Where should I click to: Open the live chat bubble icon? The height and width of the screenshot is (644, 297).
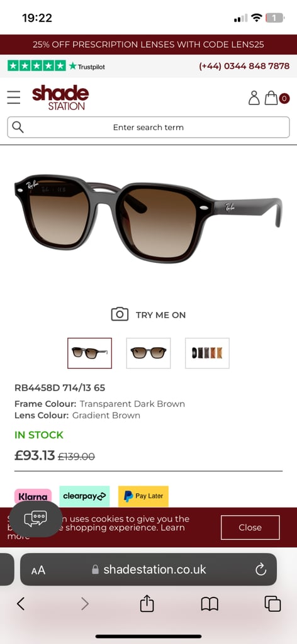[x=36, y=519]
